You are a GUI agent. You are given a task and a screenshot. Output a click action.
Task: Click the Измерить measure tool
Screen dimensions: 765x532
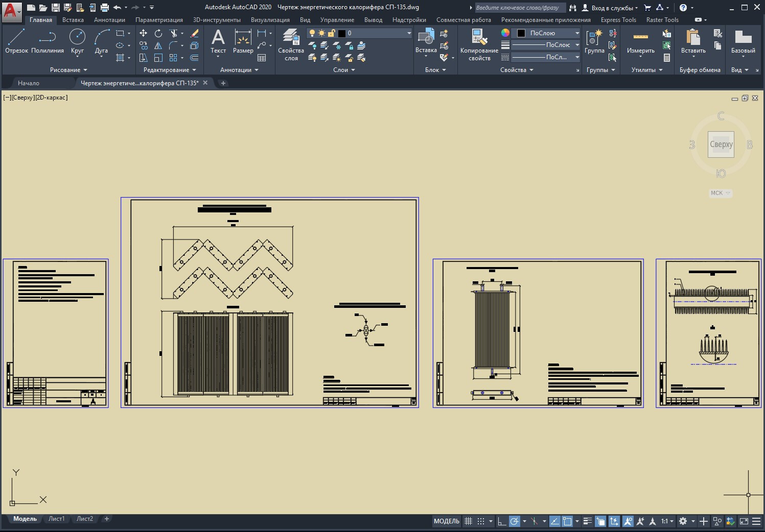pos(640,41)
